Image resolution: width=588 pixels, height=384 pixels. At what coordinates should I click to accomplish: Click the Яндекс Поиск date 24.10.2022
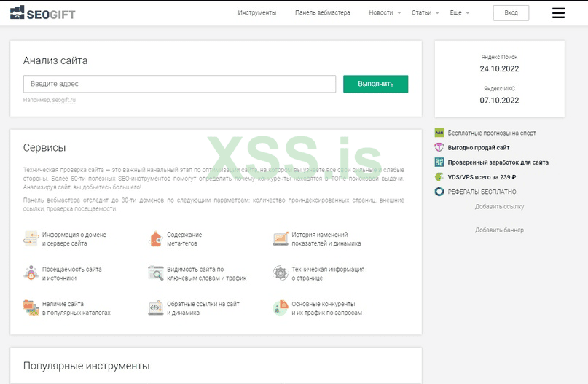(x=499, y=68)
